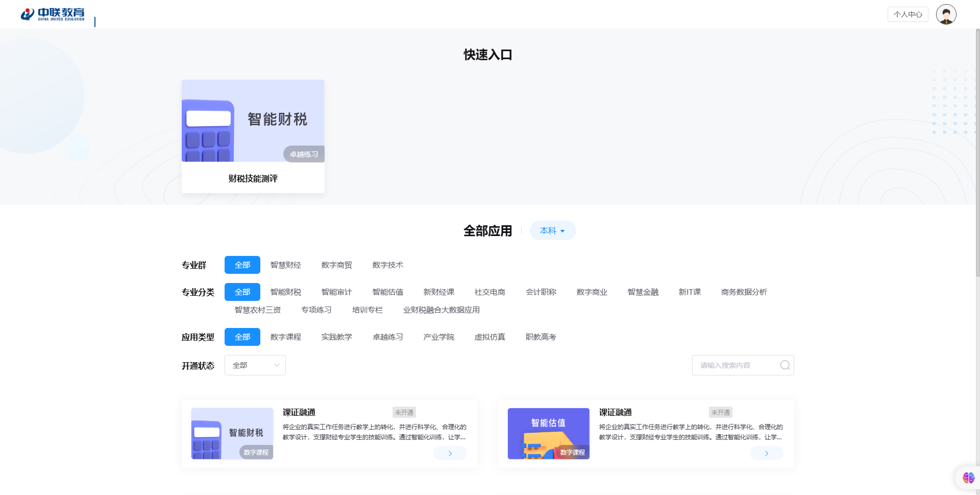The height and width of the screenshot is (495, 980).
Task: Filter by 虚拟仿真 application type
Action: 489,337
